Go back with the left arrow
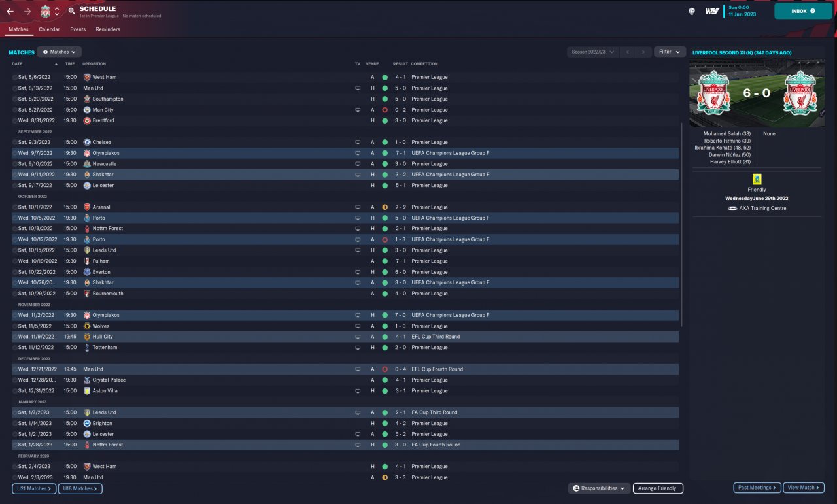This screenshot has width=837, height=504. (10, 11)
